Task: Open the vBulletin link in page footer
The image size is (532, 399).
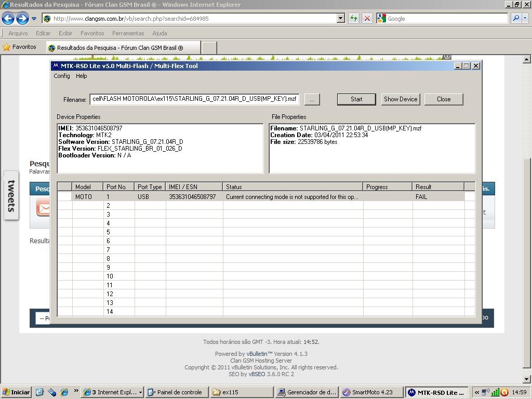Action: pos(260,354)
